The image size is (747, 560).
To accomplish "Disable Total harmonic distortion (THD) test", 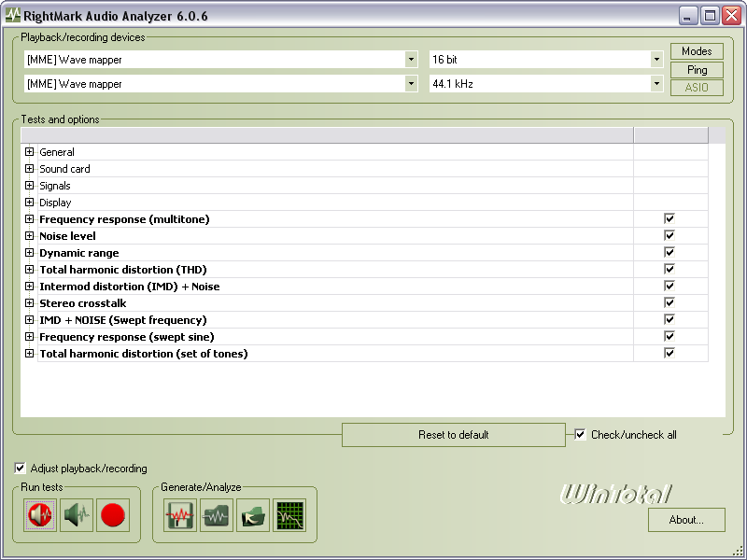I will tap(669, 269).
